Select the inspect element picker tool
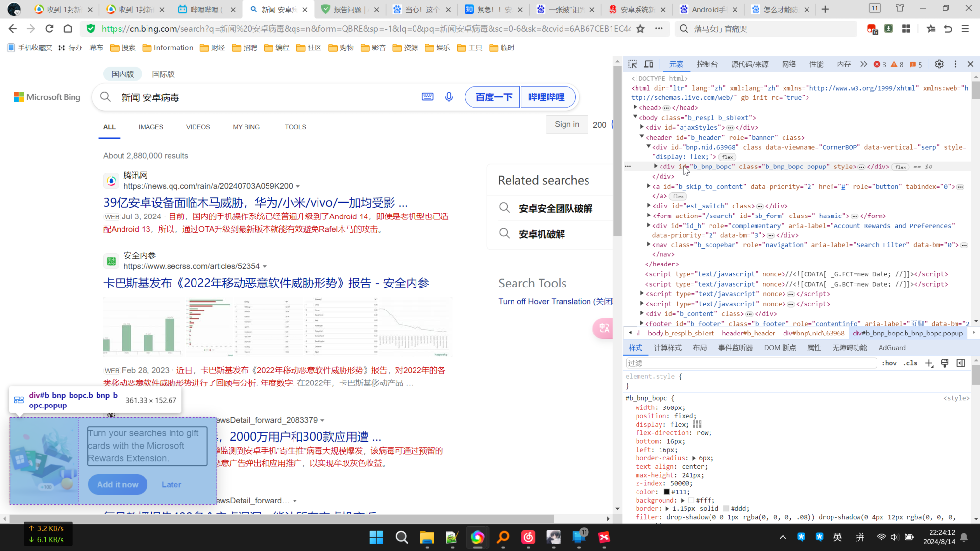 633,64
